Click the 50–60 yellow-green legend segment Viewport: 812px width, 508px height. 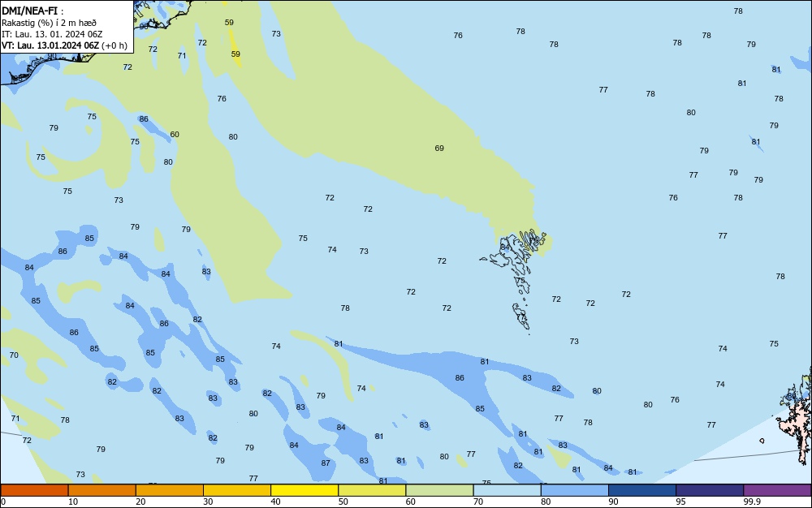point(372,490)
